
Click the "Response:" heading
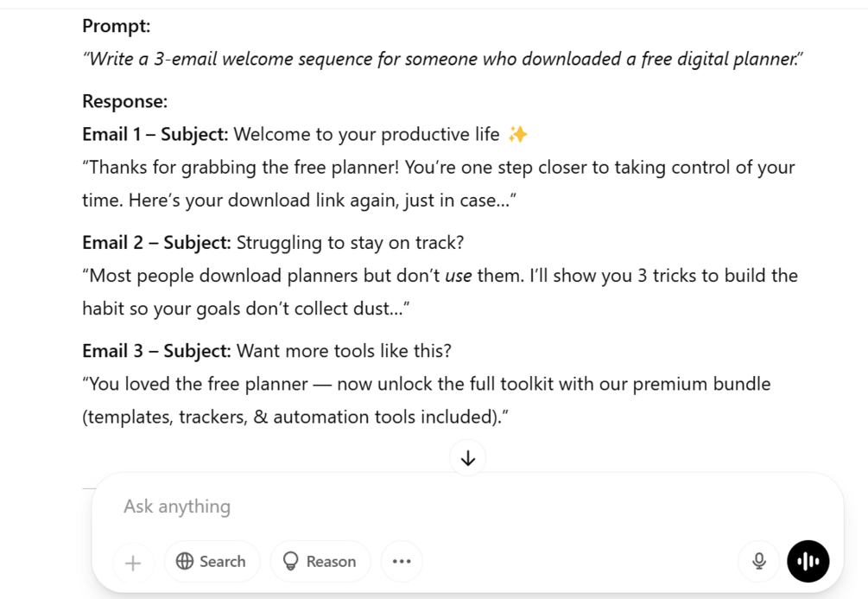click(125, 101)
